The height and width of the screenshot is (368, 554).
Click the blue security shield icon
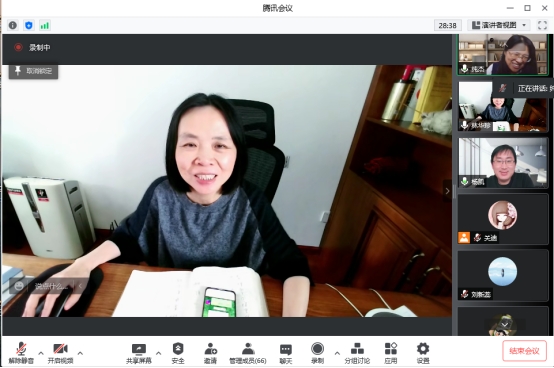pos(29,25)
